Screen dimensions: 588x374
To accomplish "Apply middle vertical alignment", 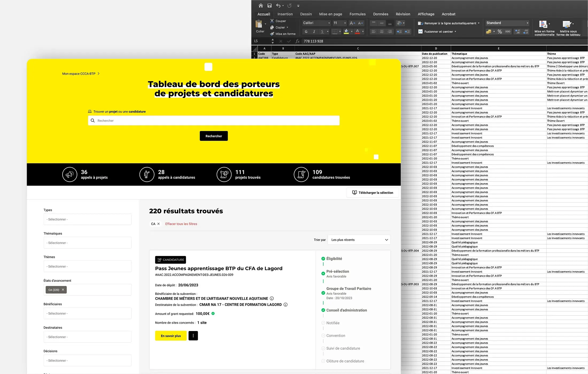I will click(382, 23).
